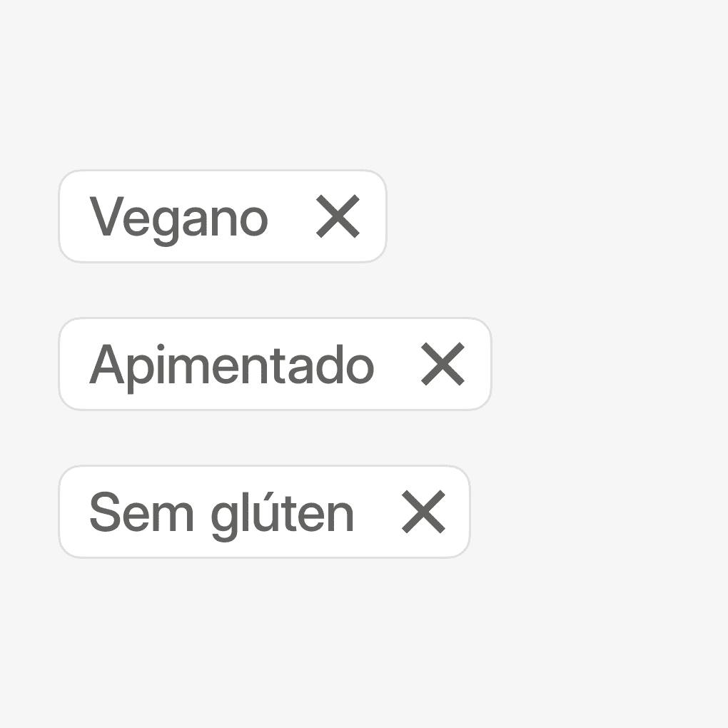Click the Vegano text

coord(178,217)
